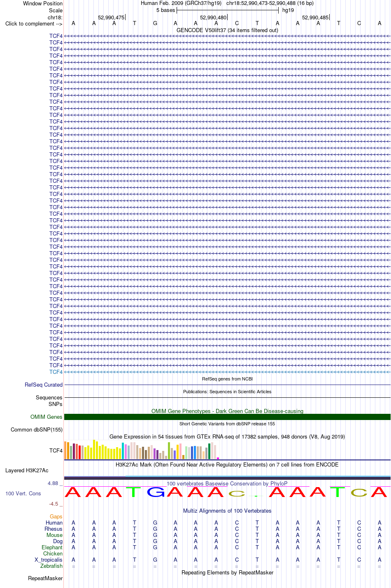391x588 pixels.
Task: Click the Gaps row label
Action: click(56, 516)
